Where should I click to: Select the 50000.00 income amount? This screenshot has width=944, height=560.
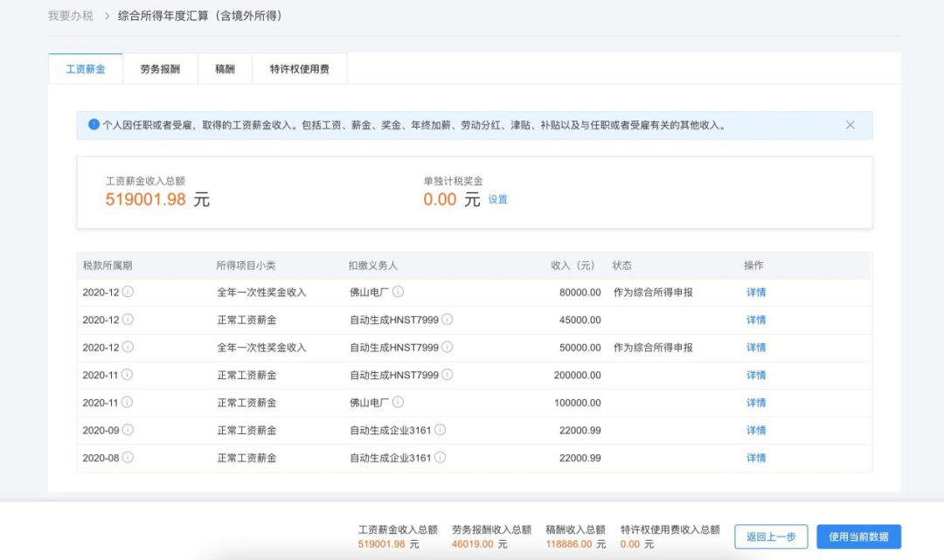tap(580, 348)
